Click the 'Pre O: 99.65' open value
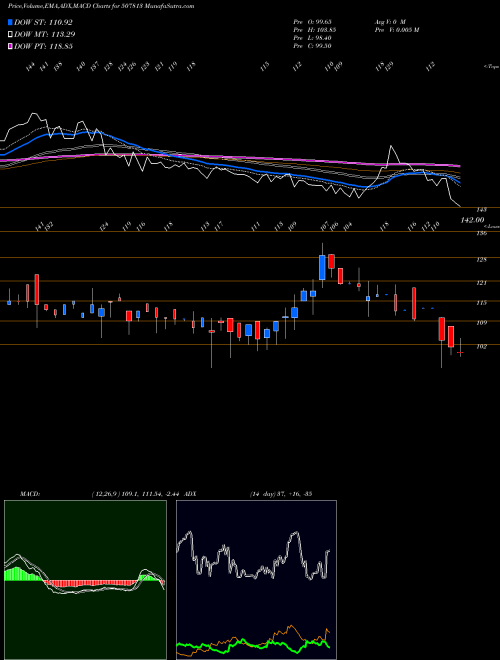This screenshot has height=660, width=500. click(x=314, y=21)
